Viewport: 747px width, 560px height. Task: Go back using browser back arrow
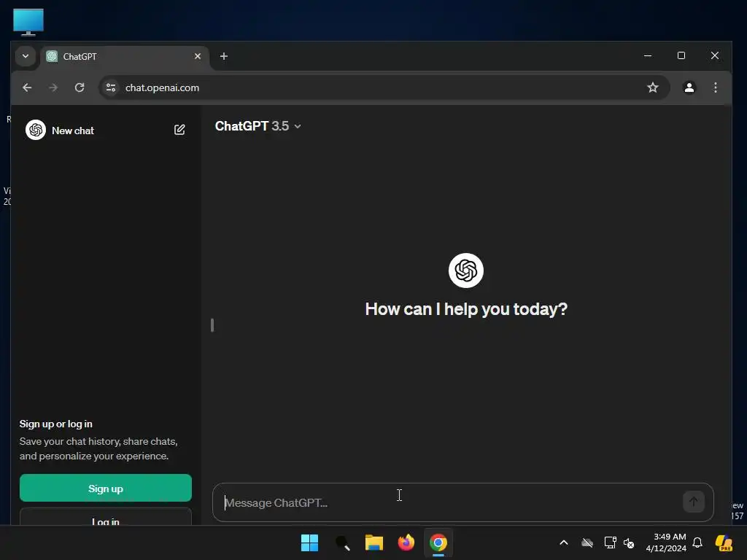point(27,87)
